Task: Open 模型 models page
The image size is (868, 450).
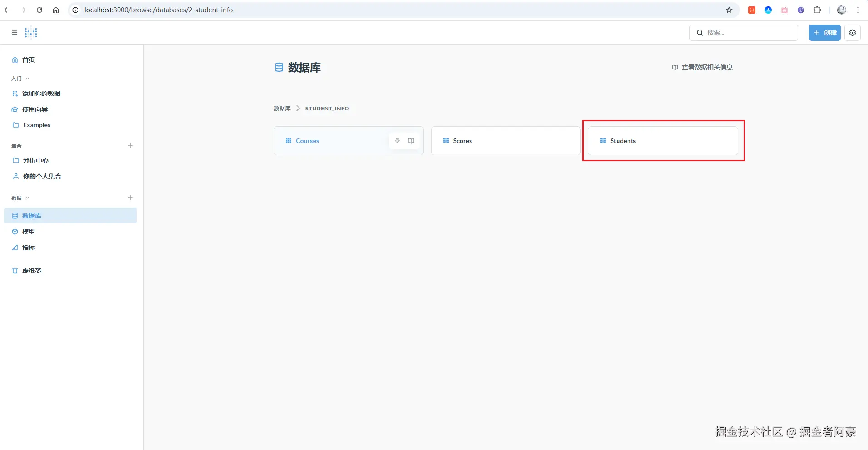Action: [x=70, y=232]
